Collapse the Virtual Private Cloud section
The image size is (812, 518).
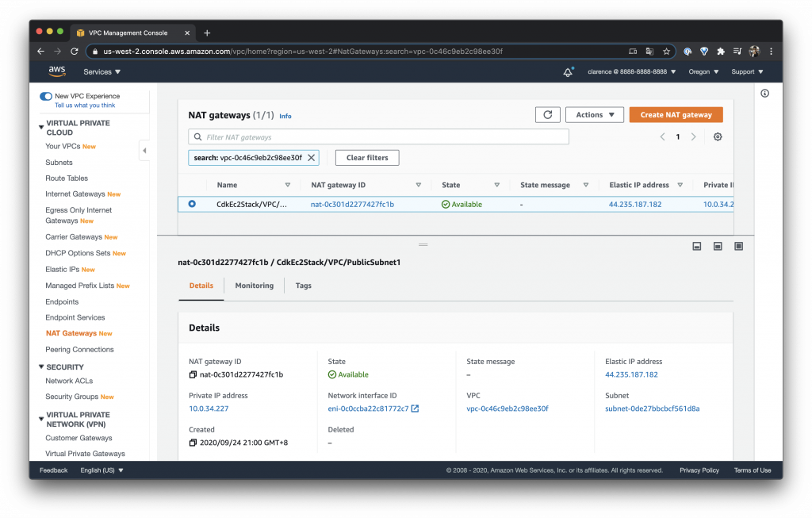click(41, 127)
